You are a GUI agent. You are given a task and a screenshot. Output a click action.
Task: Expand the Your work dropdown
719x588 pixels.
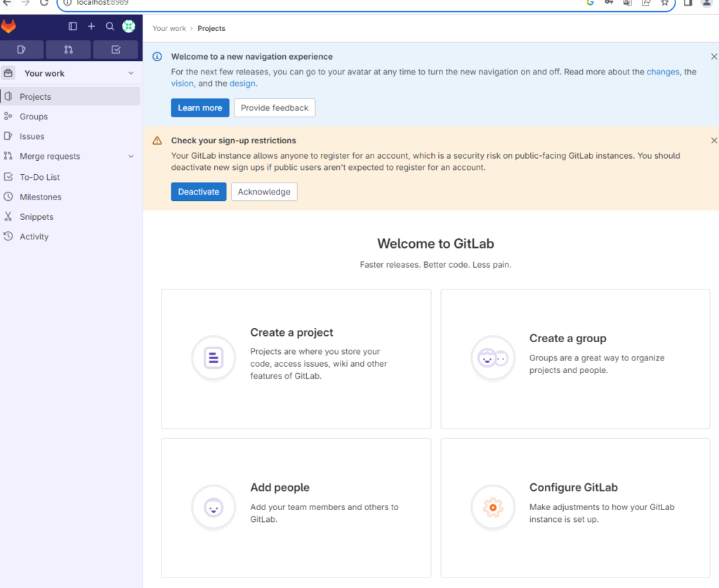click(x=131, y=74)
